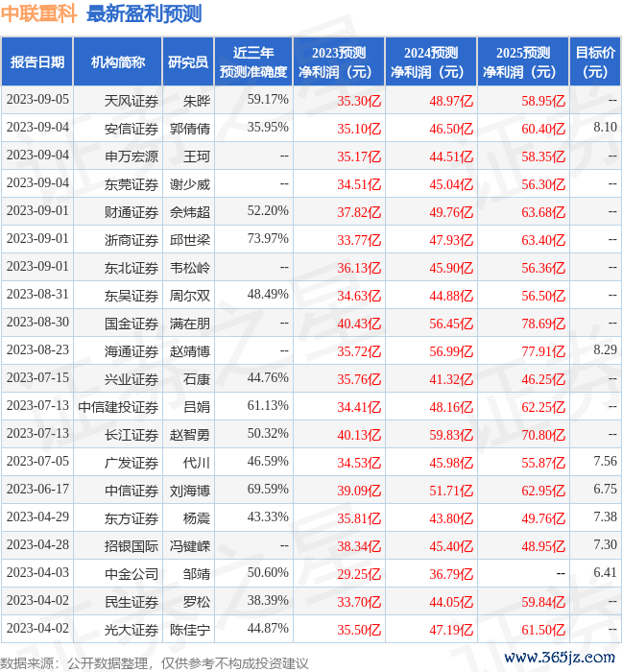Screen dimensions: 622x672
Task: Click the 2025预测净利润 column header
Action: [523, 62]
